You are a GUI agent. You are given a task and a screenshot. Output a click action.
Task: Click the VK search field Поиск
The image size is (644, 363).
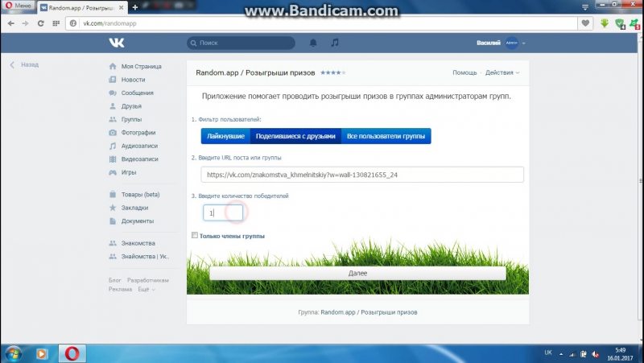pos(241,43)
